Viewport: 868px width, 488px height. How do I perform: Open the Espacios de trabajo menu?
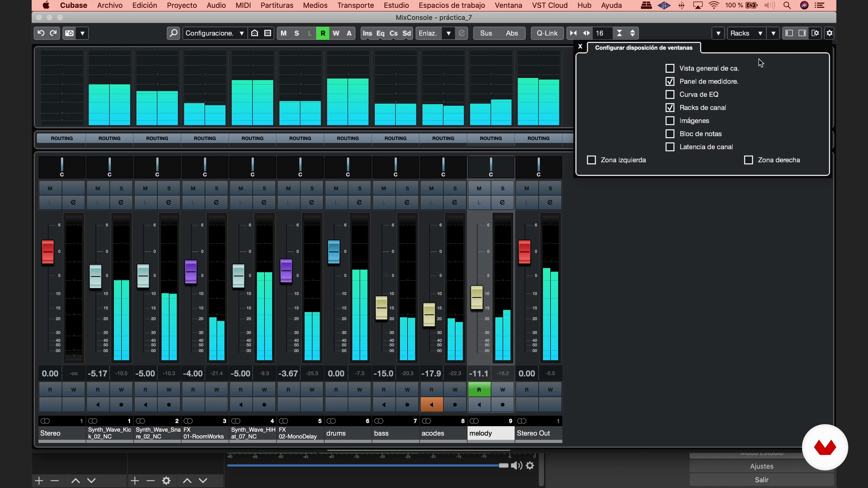click(x=452, y=5)
